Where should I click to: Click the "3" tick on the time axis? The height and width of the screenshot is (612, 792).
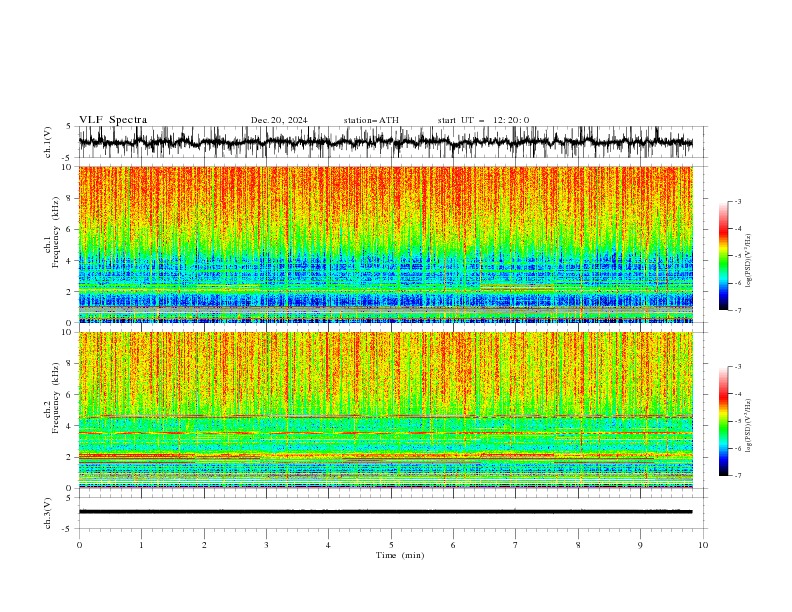coord(266,545)
